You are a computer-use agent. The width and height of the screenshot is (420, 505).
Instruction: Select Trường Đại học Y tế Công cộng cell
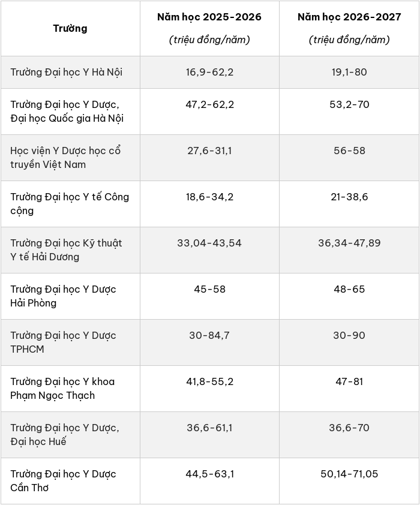tap(70, 203)
